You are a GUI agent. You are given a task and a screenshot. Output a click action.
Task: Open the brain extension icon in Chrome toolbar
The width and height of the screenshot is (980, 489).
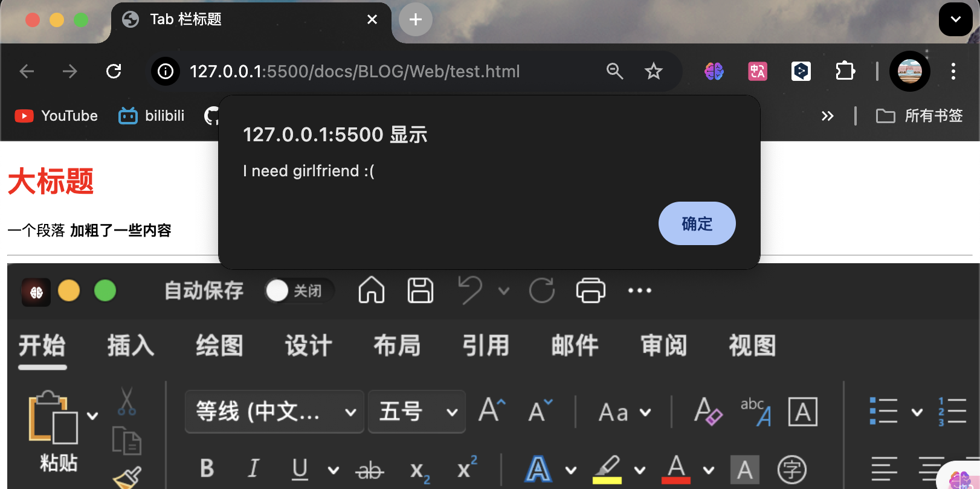tap(714, 71)
